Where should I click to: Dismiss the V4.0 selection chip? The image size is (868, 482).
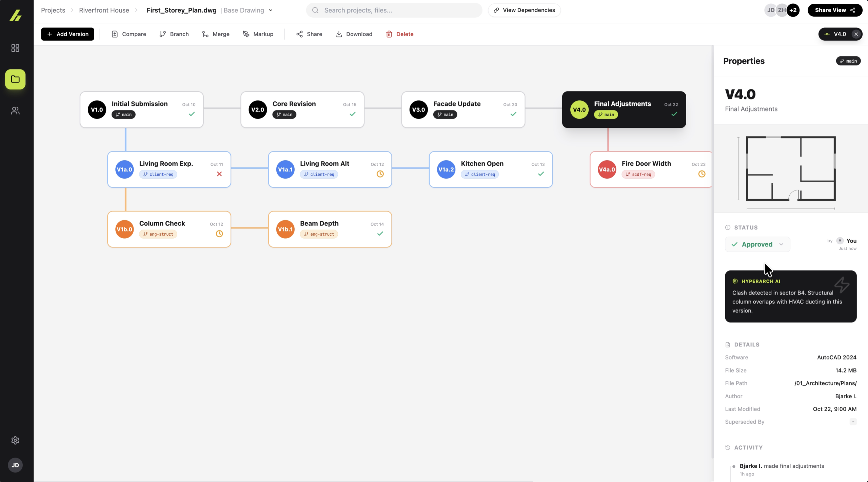[856, 34]
